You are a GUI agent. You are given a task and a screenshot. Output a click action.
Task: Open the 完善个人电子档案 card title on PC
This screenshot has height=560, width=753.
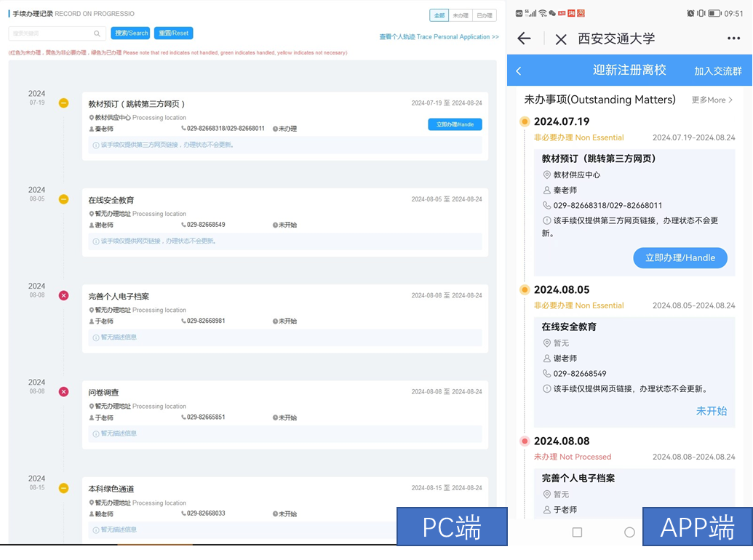coord(119,297)
